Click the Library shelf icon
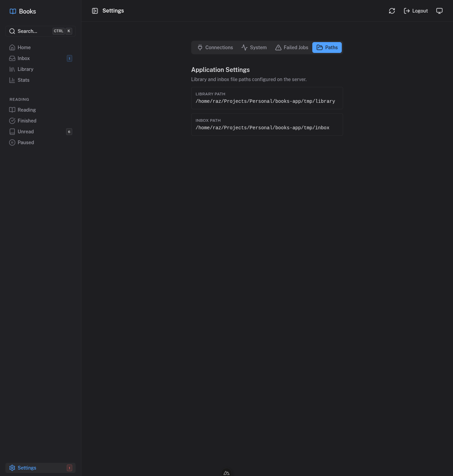Viewport: 453px width, 476px height. coord(12,69)
